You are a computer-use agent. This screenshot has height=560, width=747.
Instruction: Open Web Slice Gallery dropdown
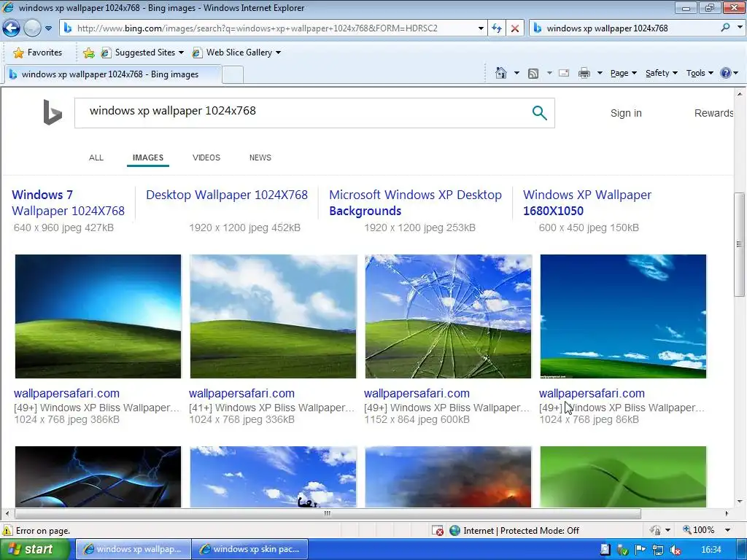(236, 52)
